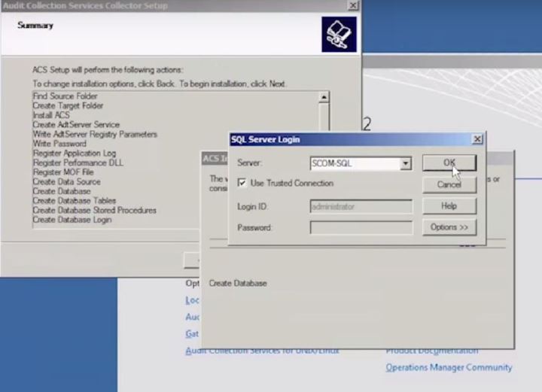The image size is (542, 392).
Task: Open Audit Collection Services for UNIX/Linux link
Action: (262, 351)
